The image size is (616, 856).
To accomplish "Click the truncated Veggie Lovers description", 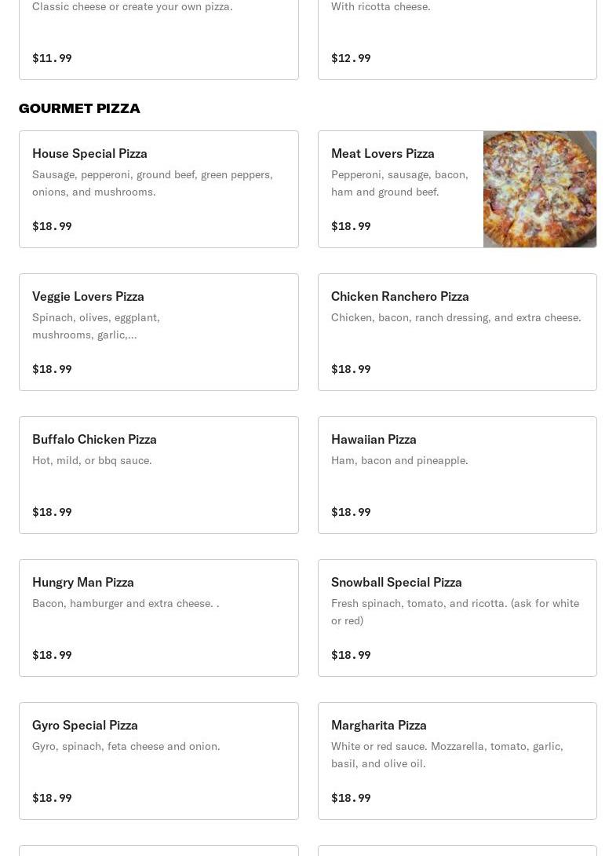I will (96, 326).
